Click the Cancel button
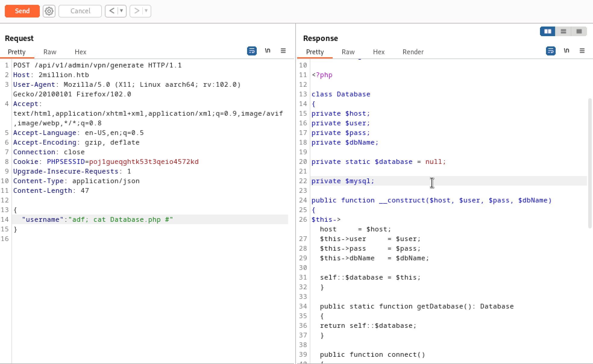 (80, 11)
